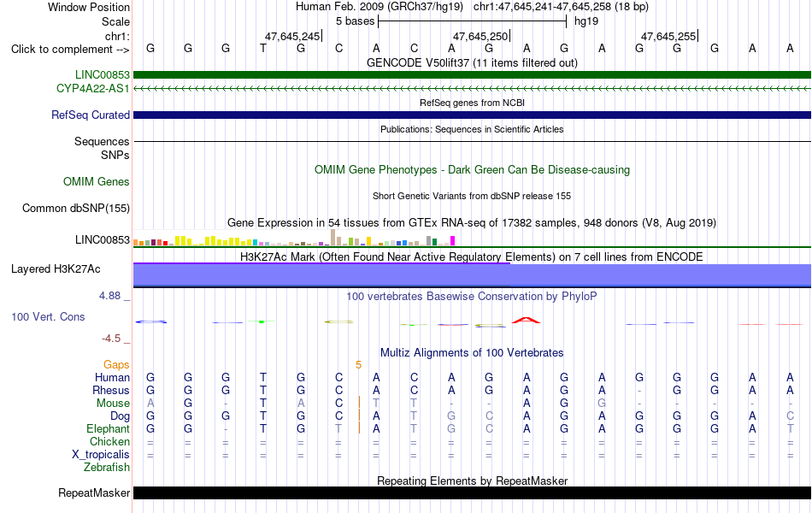Click the black Sequences track line
This screenshot has height=513, width=812.
coord(472,141)
